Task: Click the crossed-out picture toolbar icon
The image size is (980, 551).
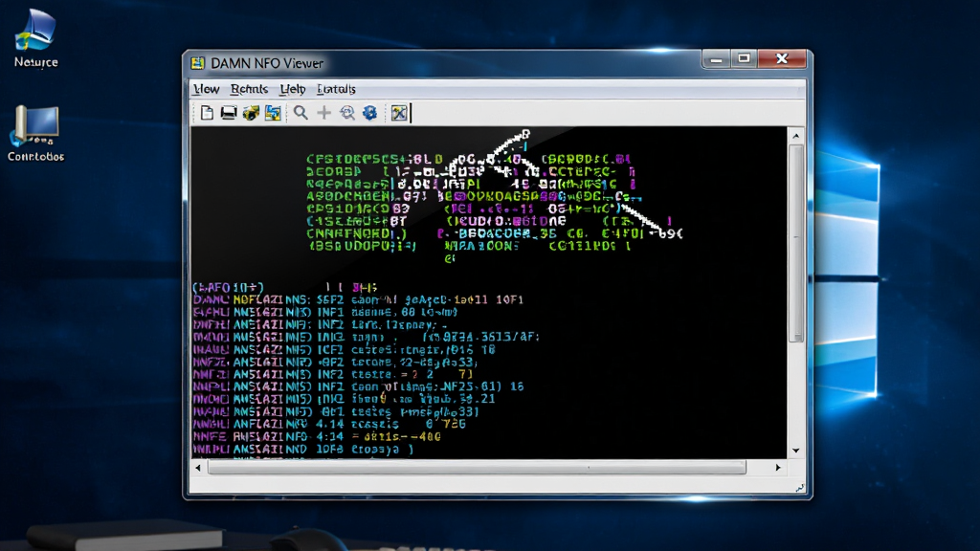Action: (399, 113)
